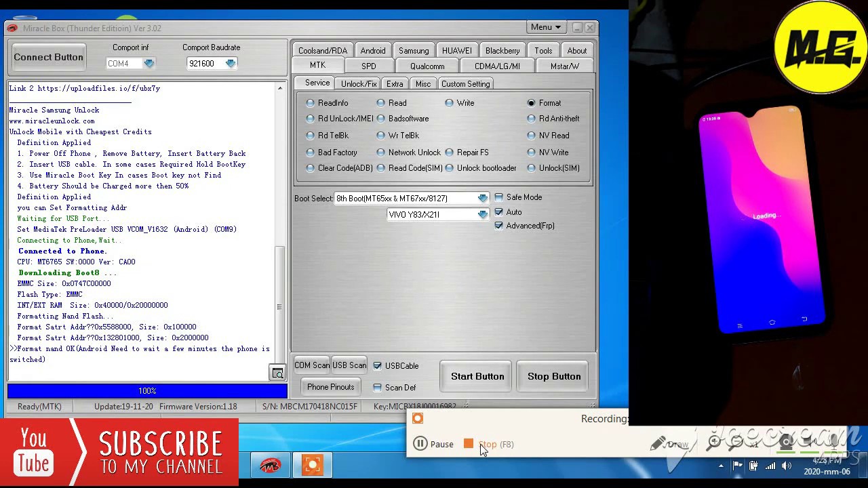Open the Unlock/Fix sub-tab
The image size is (868, 488).
359,84
